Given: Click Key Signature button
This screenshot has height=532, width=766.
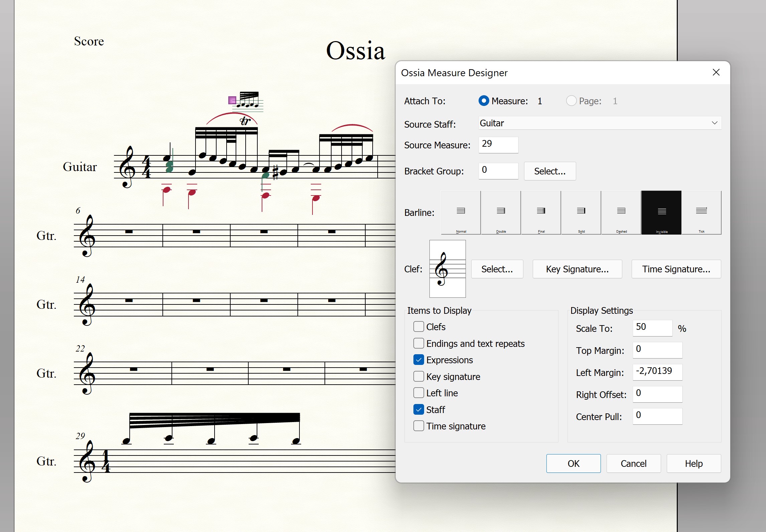Looking at the screenshot, I should 577,269.
